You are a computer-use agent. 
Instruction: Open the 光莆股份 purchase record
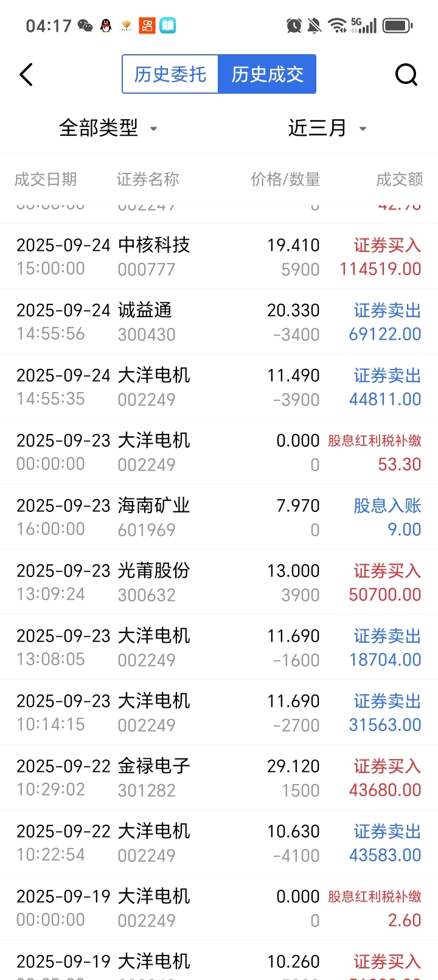(219, 582)
